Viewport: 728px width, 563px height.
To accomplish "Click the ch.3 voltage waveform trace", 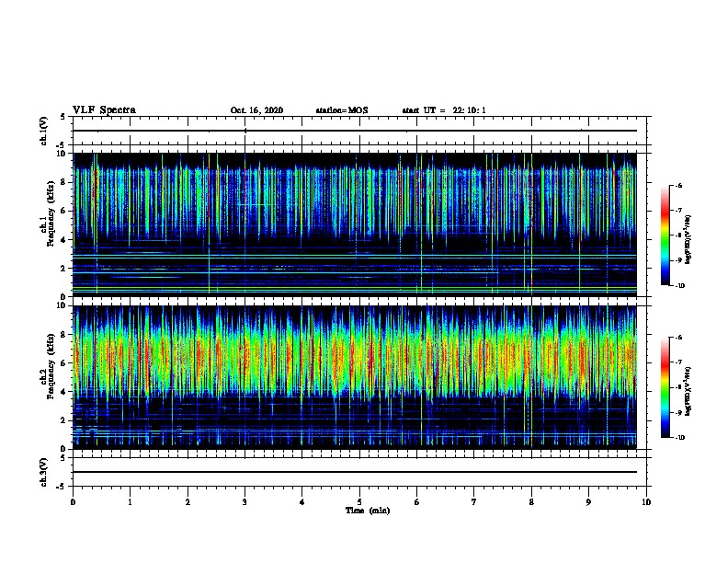I will tap(355, 472).
